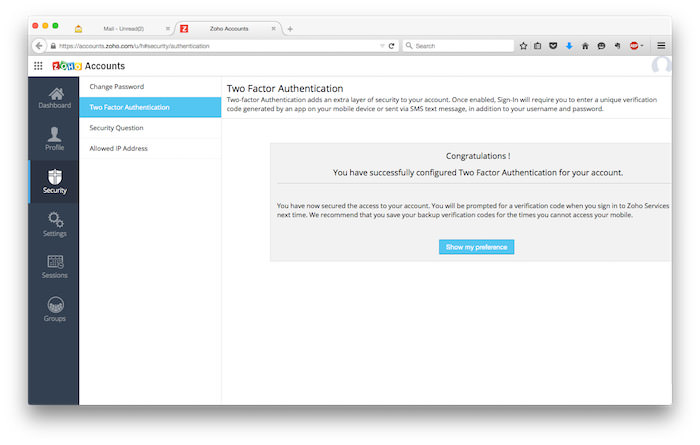The height and width of the screenshot is (445, 700).
Task: Bookmark this page with star icon
Action: click(523, 46)
